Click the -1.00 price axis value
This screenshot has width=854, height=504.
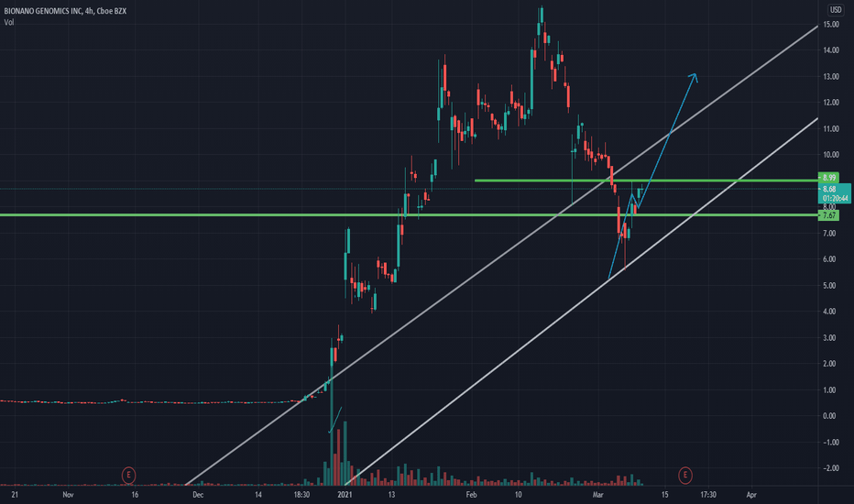pyautogui.click(x=831, y=443)
